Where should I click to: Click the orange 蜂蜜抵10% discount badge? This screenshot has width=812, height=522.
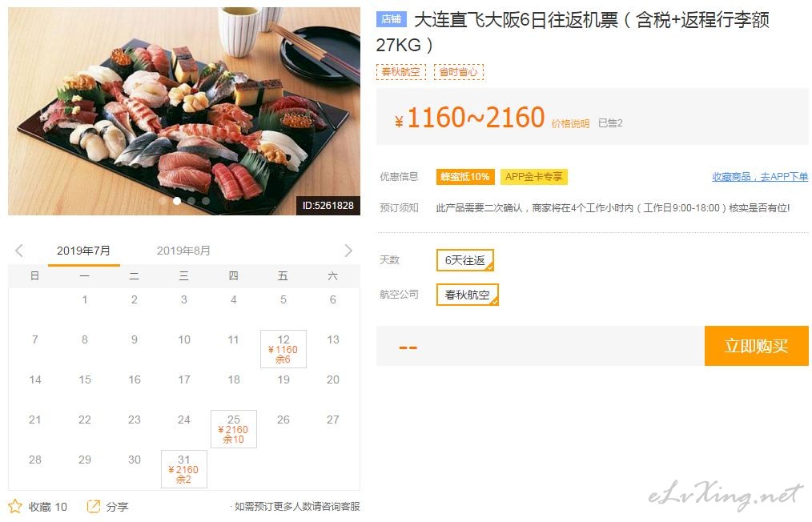point(465,177)
